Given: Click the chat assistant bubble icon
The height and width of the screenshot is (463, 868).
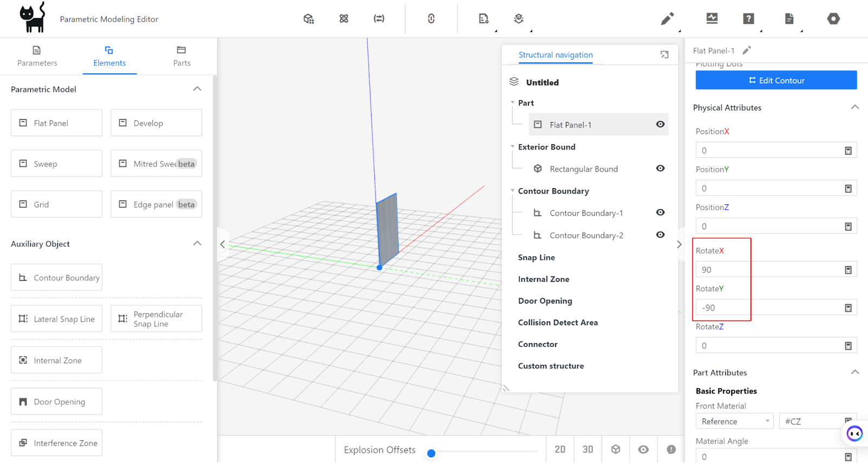Looking at the screenshot, I should point(854,433).
